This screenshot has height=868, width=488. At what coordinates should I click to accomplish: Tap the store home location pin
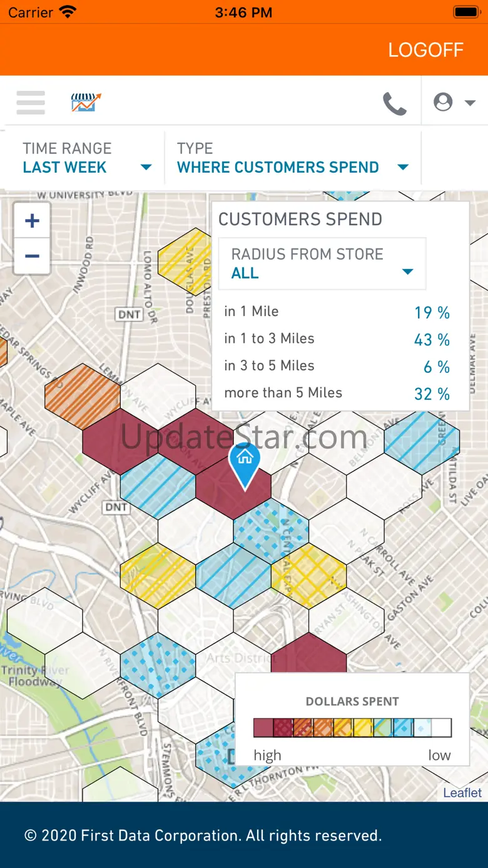pyautogui.click(x=245, y=464)
